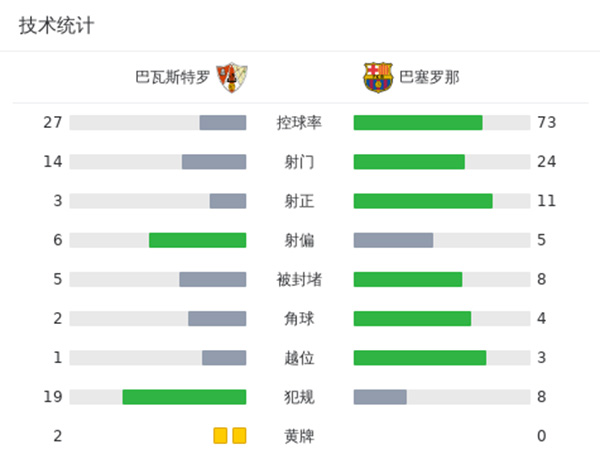Click the second yellow card icon
This screenshot has width=600, height=459.
coord(239,436)
